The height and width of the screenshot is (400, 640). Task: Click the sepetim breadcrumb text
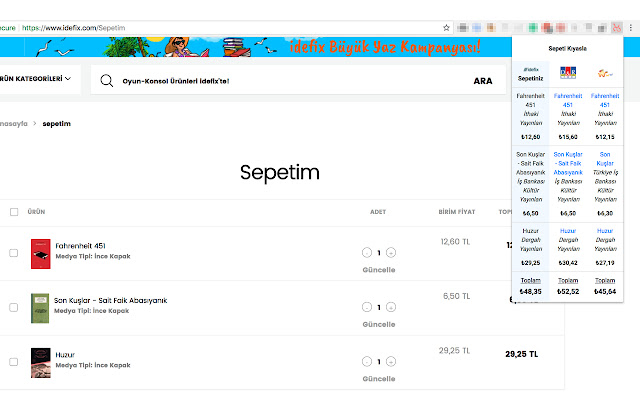click(x=57, y=124)
